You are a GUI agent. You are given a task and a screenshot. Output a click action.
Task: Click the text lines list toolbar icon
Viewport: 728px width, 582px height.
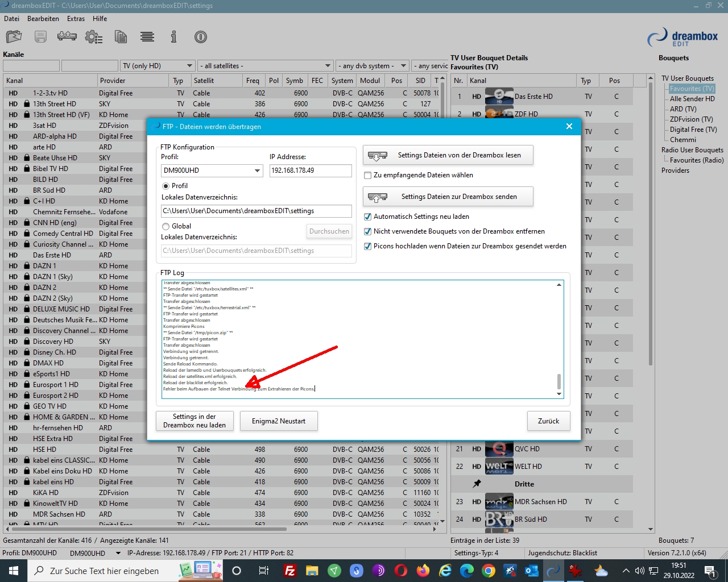click(147, 37)
